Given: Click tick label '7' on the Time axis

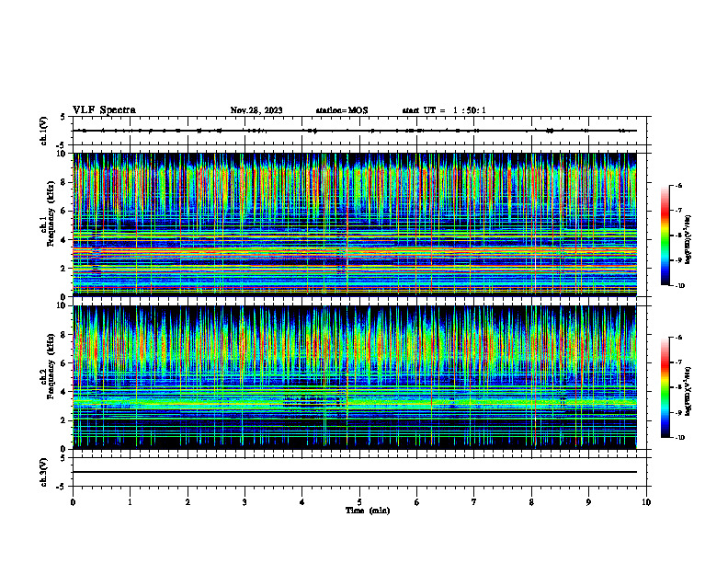Looking at the screenshot, I should pos(474,502).
